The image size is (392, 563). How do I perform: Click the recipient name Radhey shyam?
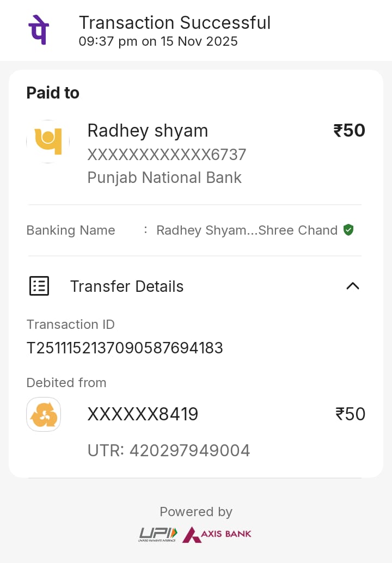(x=148, y=131)
